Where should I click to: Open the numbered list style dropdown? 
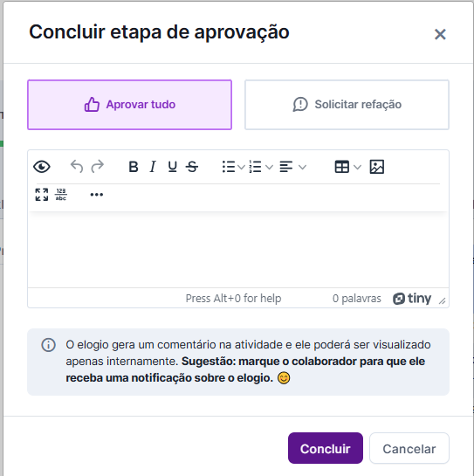(x=269, y=167)
